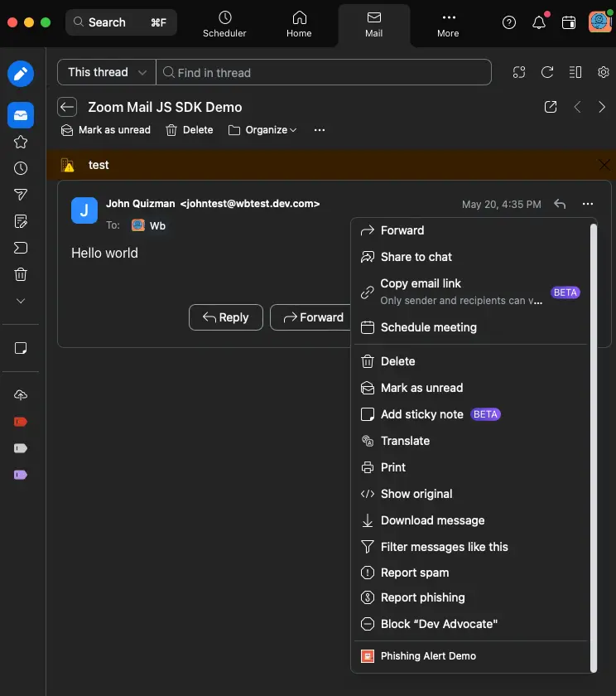Open Sent mail via paper plane icon
Screen dimensions: 616x696
pos(21,194)
